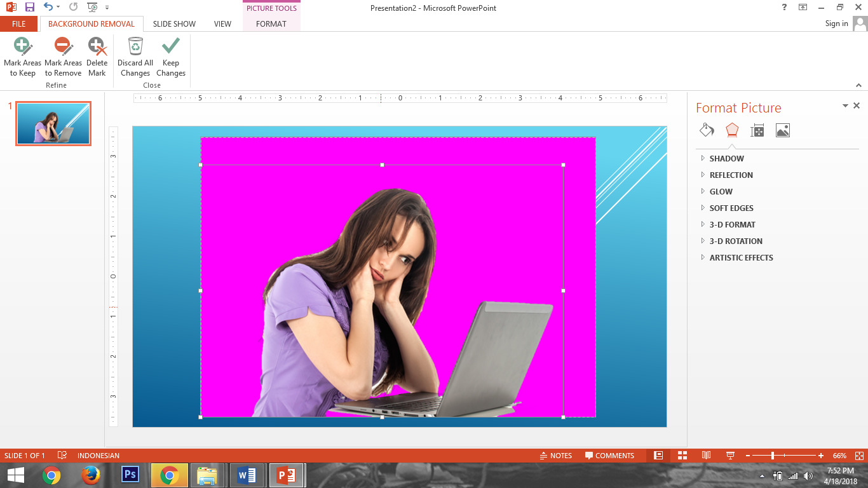The height and width of the screenshot is (488, 868).
Task: Click the zoom slider handle
Action: click(x=773, y=456)
